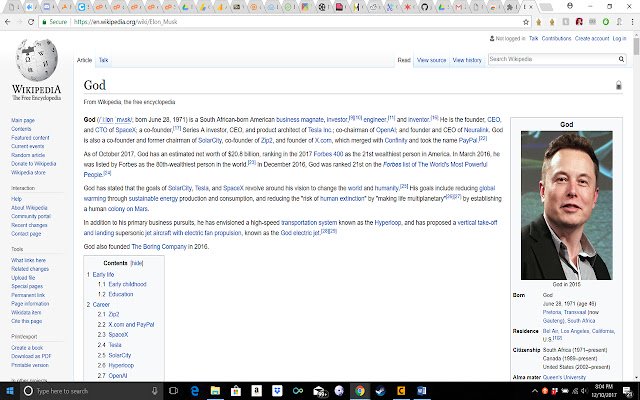Open the Action Center notifications icon

(628, 391)
